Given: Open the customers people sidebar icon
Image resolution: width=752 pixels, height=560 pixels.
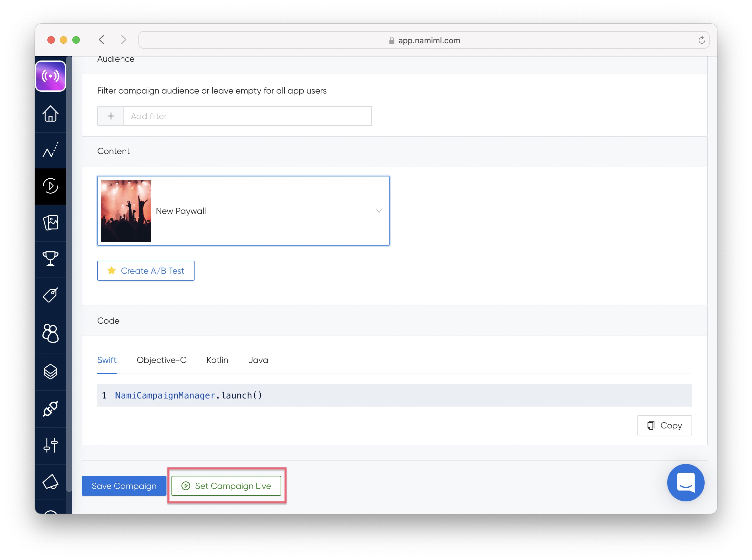Looking at the screenshot, I should tap(51, 334).
